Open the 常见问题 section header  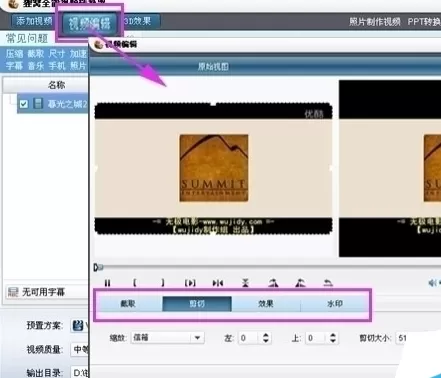click(27, 38)
